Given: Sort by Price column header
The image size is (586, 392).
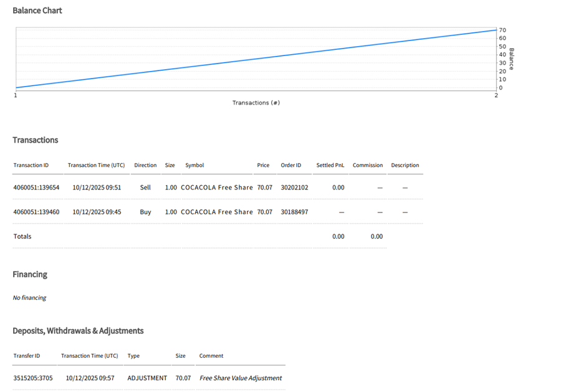Looking at the screenshot, I should pyautogui.click(x=263, y=165).
